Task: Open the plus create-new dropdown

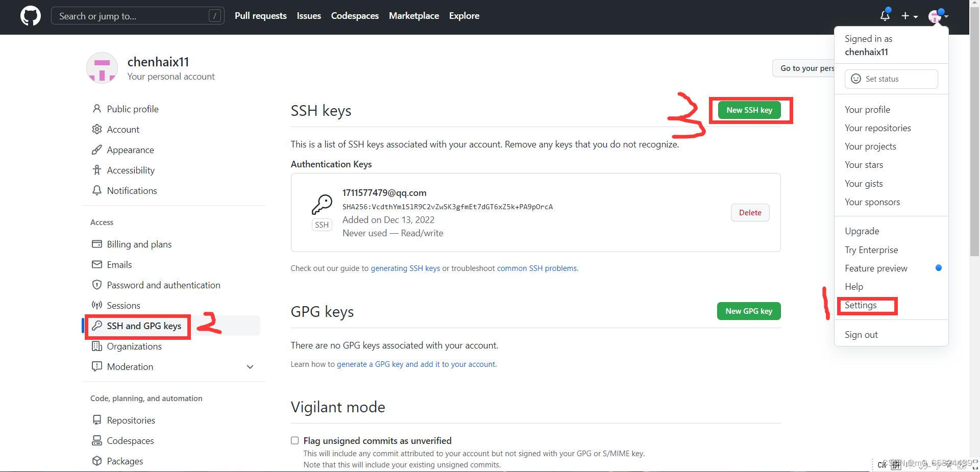Action: pos(907,16)
